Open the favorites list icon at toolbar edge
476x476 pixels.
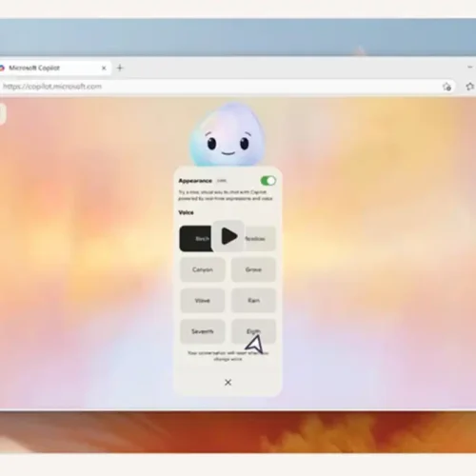(x=470, y=86)
